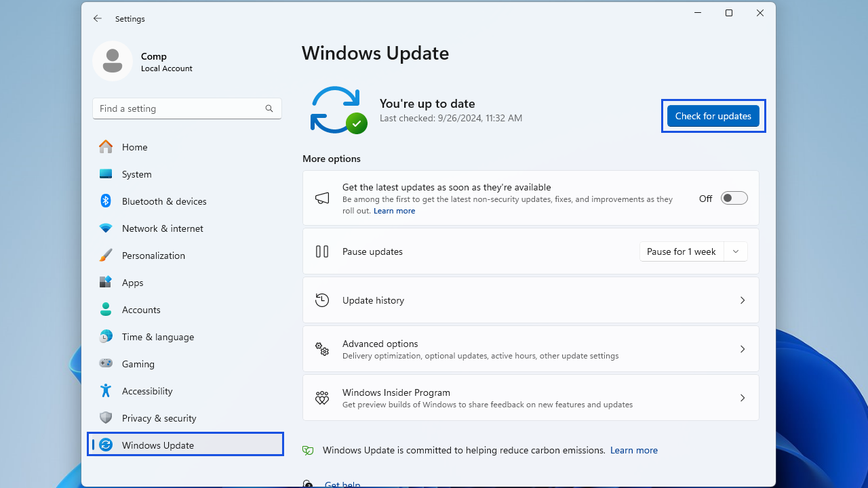Viewport: 868px width, 488px height.
Task: Click the Personalization paintbrush icon
Action: click(x=106, y=256)
